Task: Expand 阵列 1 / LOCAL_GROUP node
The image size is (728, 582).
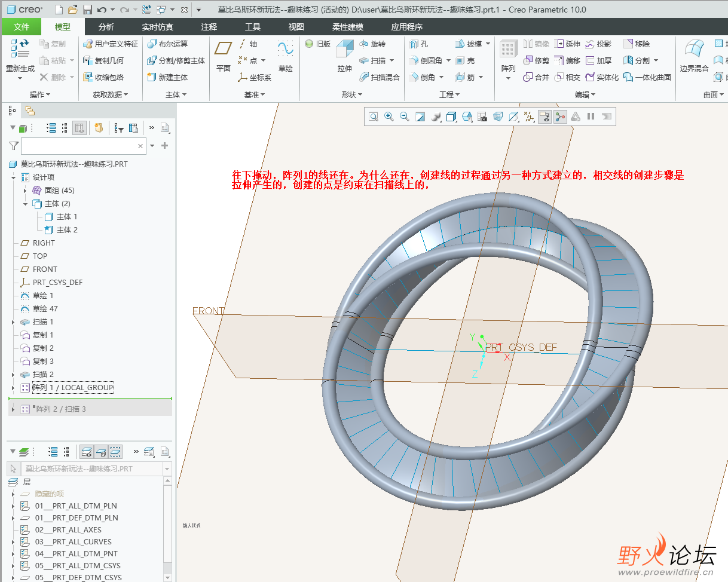Action: [x=13, y=388]
